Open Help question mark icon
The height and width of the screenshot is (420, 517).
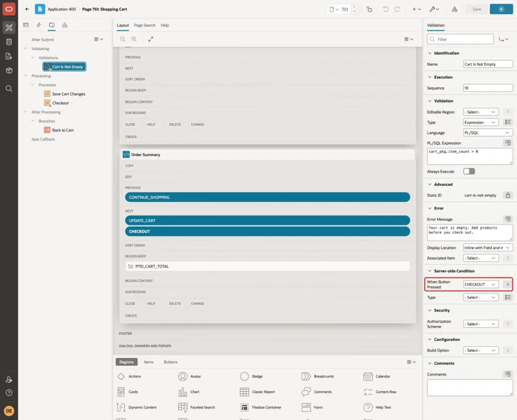pyautogui.click(x=9, y=393)
